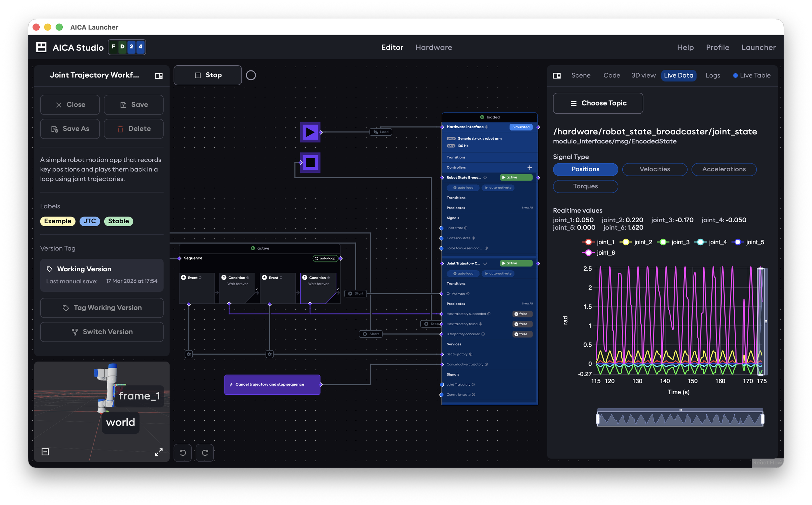Click the undo arrow icon

click(183, 453)
